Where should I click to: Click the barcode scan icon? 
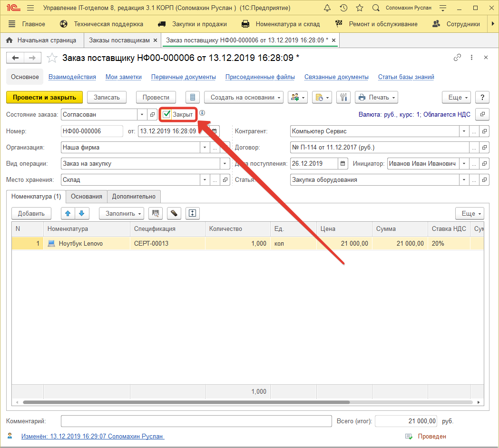[x=155, y=213]
